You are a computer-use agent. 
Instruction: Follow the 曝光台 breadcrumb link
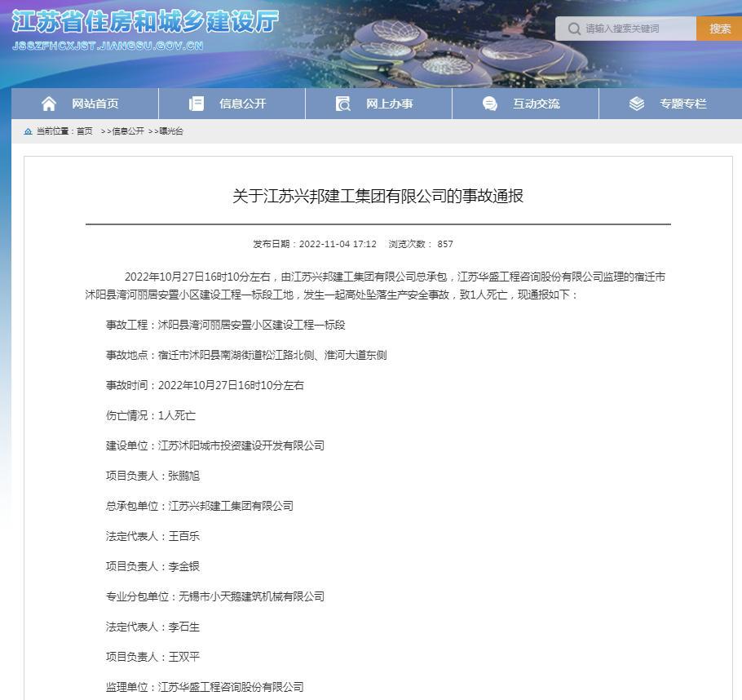(x=171, y=131)
